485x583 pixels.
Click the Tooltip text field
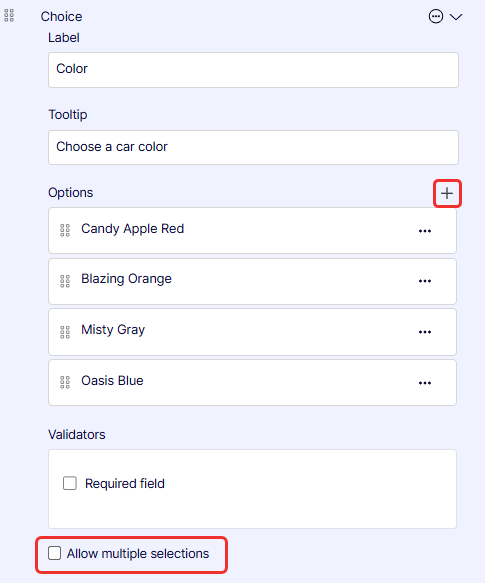[253, 147]
